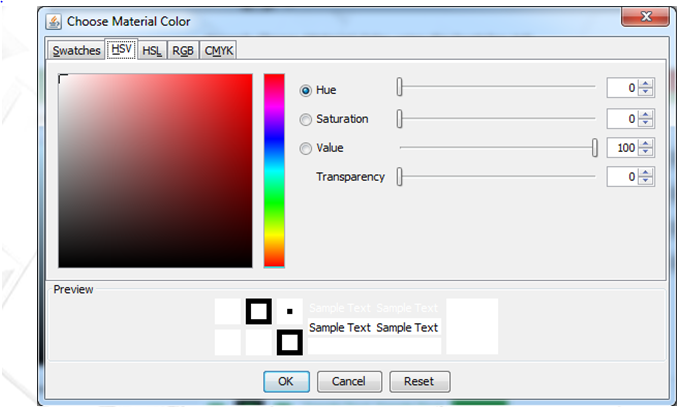Confirm color with the OK button
The image size is (677, 407).
tap(286, 382)
